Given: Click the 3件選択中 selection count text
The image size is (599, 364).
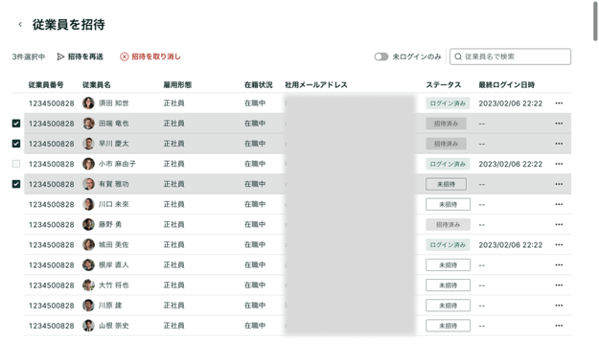Looking at the screenshot, I should pyautogui.click(x=28, y=57).
